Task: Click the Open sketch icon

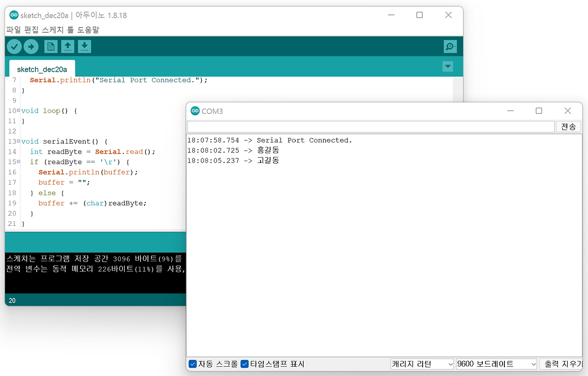Action: click(68, 46)
